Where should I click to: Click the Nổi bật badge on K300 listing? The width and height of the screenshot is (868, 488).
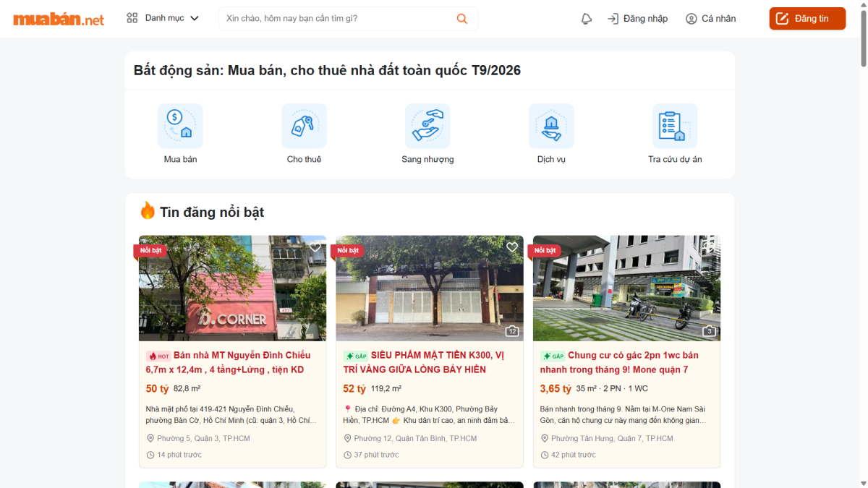pyautogui.click(x=347, y=250)
